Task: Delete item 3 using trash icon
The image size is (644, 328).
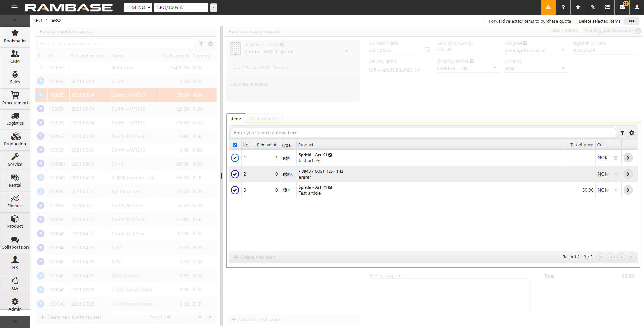Action: [615, 190]
